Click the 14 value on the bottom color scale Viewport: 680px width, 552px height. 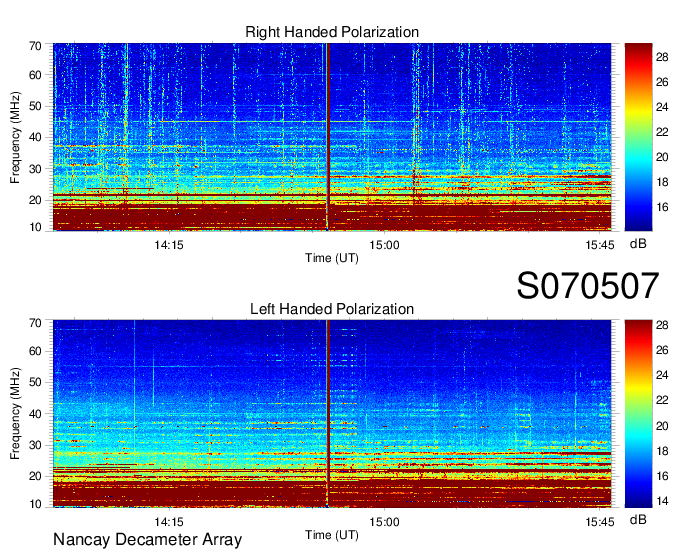pyautogui.click(x=662, y=501)
